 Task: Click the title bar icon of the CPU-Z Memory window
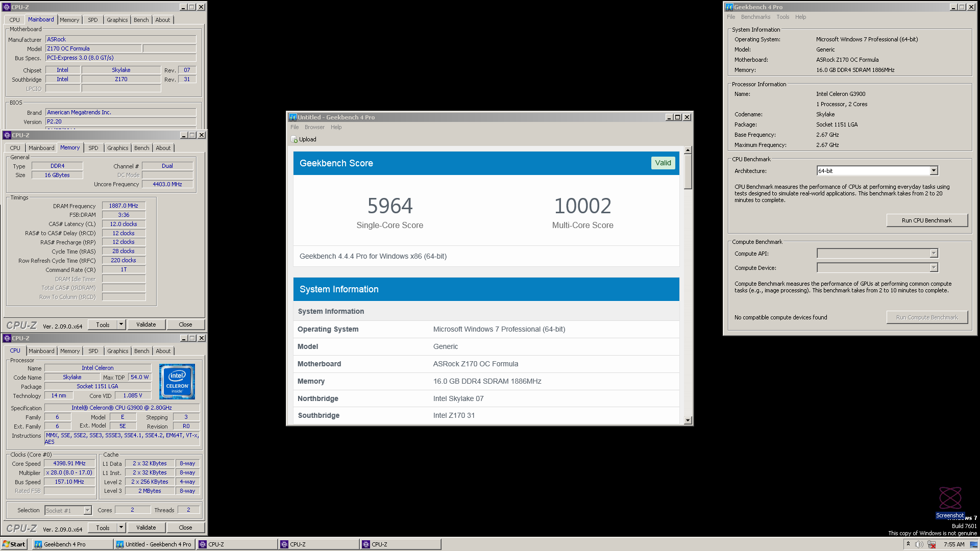(7, 135)
